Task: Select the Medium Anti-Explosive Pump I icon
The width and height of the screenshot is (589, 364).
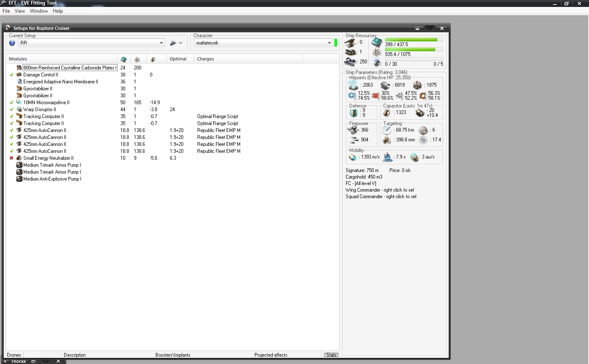Action: tap(19, 179)
